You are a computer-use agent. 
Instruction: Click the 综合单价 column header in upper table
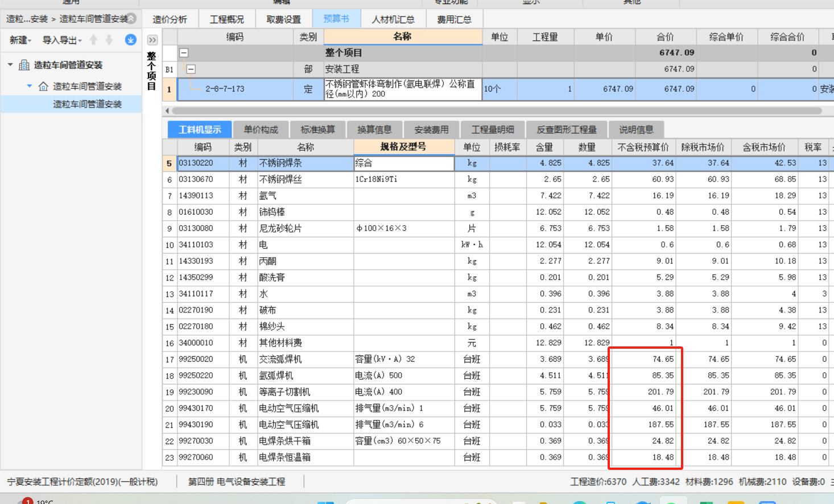[x=726, y=37]
